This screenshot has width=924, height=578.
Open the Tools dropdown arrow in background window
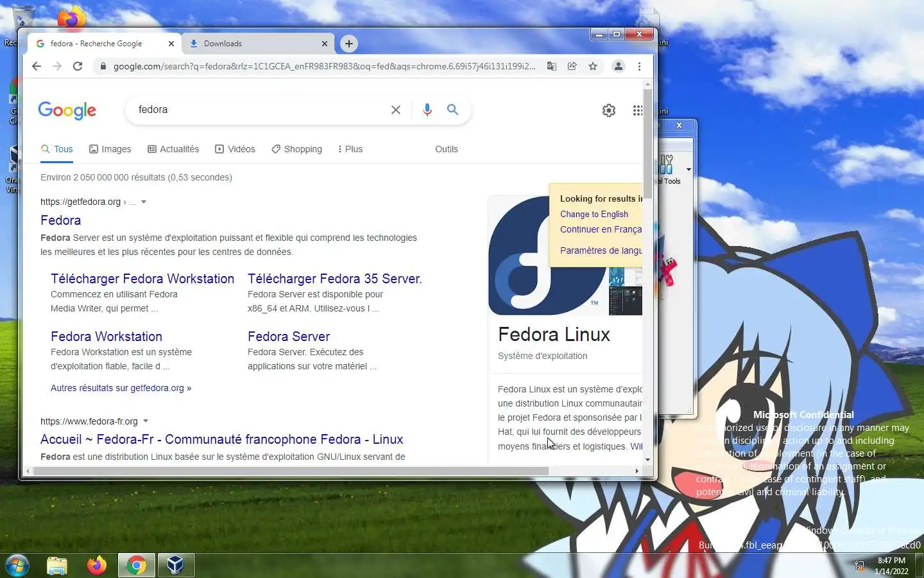point(689,170)
